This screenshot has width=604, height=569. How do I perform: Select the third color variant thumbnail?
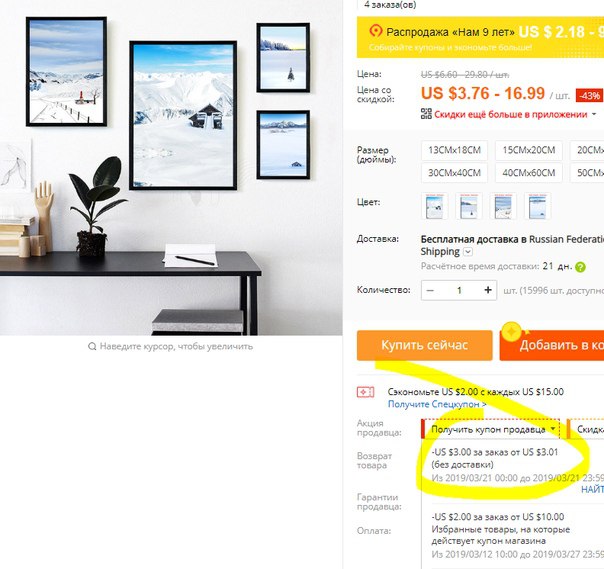click(x=503, y=206)
